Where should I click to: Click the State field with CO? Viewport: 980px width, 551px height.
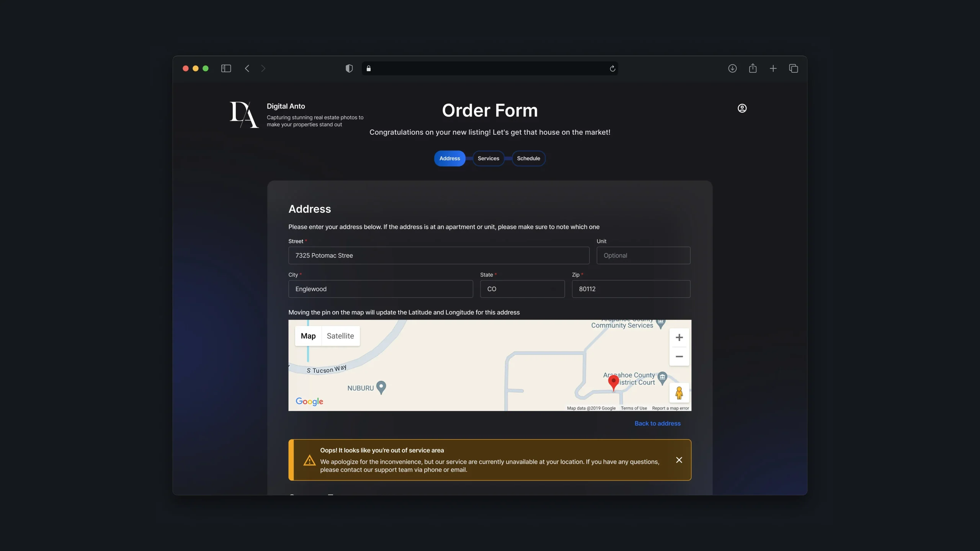point(522,289)
